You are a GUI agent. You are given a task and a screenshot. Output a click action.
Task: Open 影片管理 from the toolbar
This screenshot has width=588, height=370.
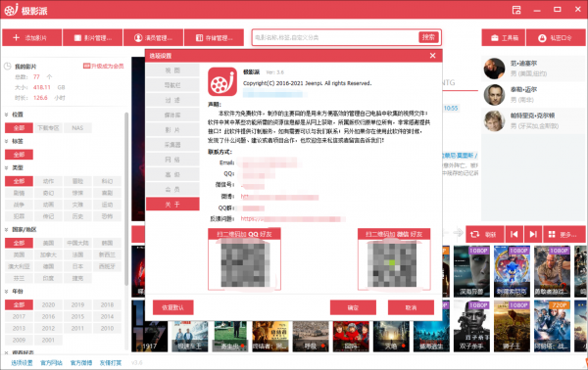(93, 38)
